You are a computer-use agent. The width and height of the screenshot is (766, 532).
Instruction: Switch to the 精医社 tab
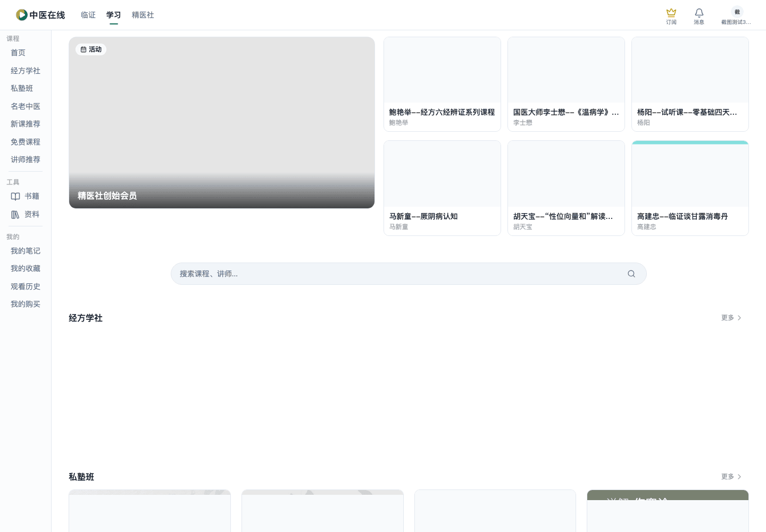click(143, 15)
